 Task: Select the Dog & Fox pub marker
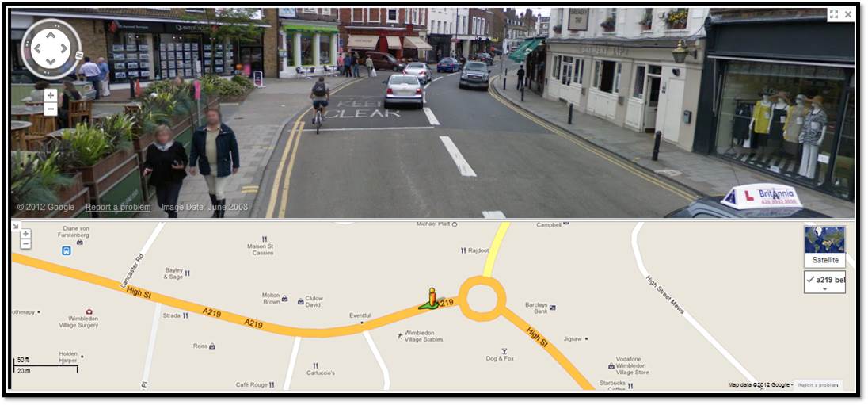point(504,350)
